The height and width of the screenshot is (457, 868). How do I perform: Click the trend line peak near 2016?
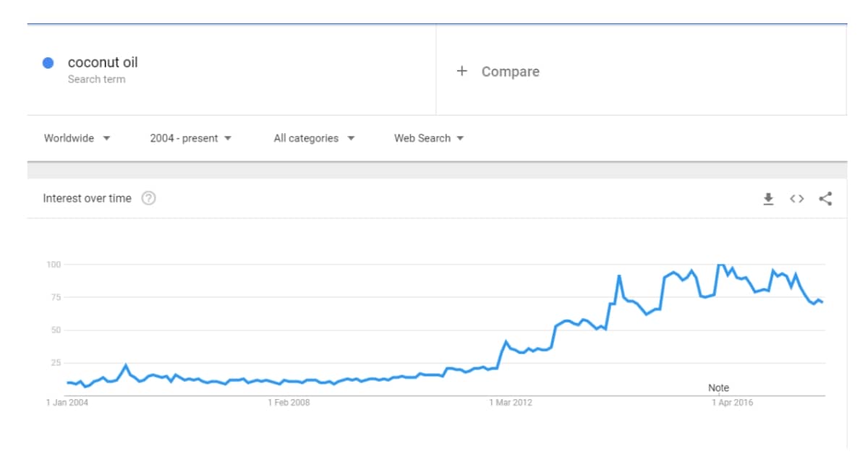pos(720,266)
